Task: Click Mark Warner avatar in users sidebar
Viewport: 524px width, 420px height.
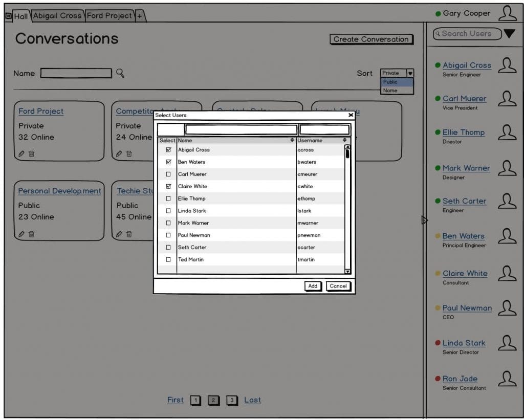Action: coord(507,168)
